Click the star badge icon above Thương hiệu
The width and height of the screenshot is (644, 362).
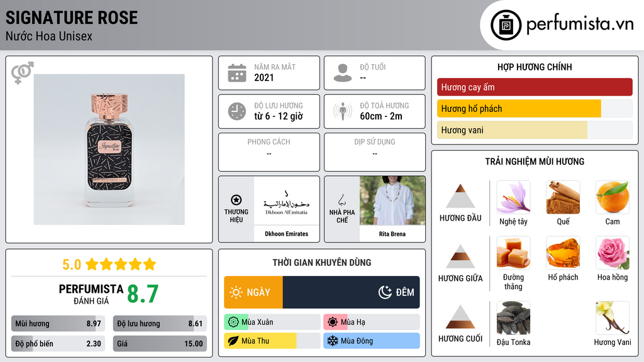(236, 200)
